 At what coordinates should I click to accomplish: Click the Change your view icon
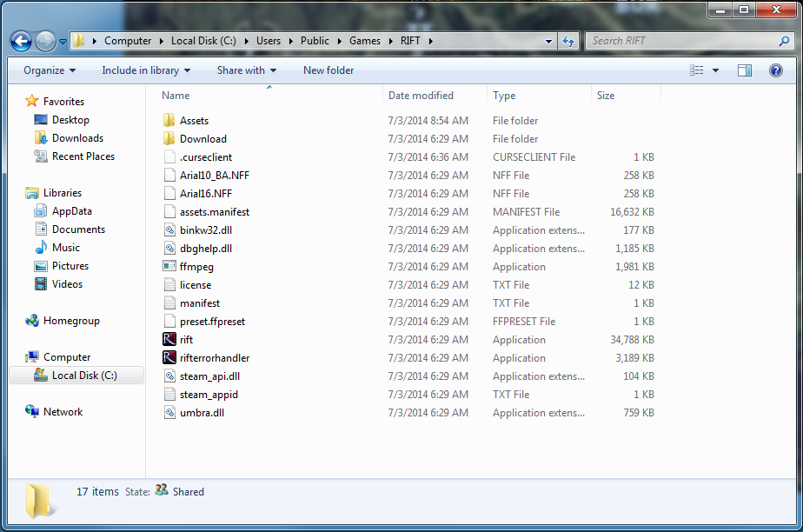(696, 70)
